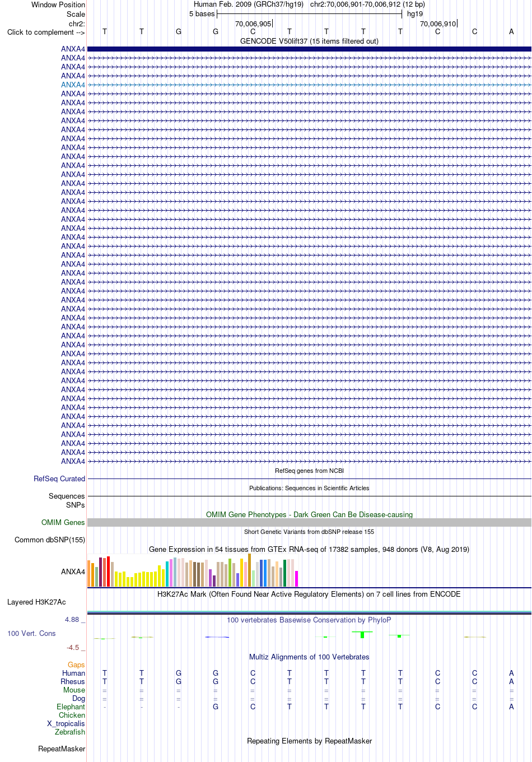This screenshot has height=762, width=532.
Task: Click the cyan Layered H3K27Ac signal band
Action: click(x=309, y=612)
